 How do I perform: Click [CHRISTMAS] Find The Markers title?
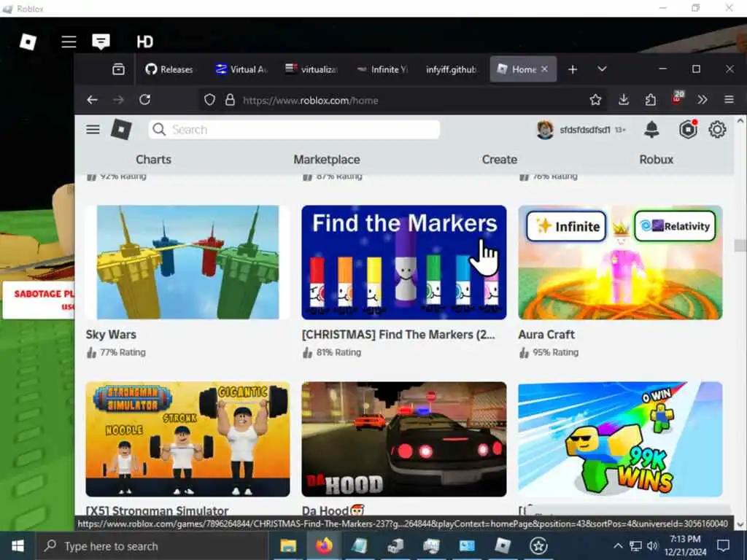(x=398, y=335)
